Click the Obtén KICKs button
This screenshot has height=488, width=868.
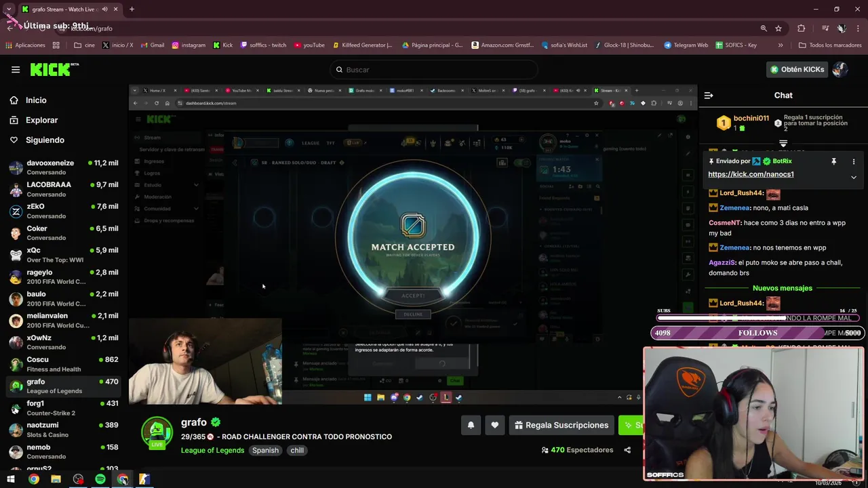(797, 69)
